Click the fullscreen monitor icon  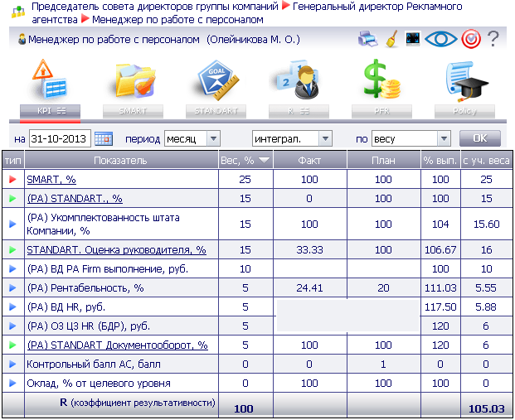pos(413,38)
